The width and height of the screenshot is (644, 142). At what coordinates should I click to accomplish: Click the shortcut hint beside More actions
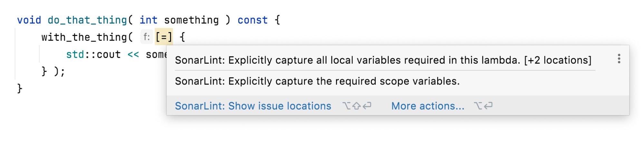tap(483, 106)
